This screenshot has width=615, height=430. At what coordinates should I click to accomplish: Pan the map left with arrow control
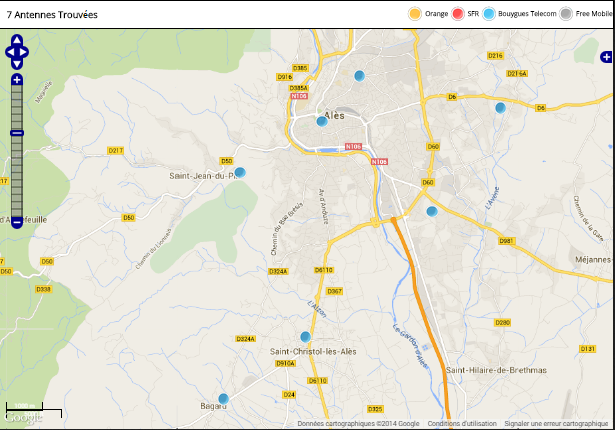coord(8,51)
